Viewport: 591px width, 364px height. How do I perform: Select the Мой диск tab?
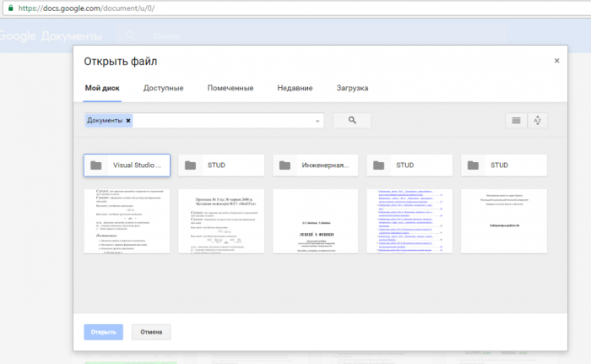(102, 88)
